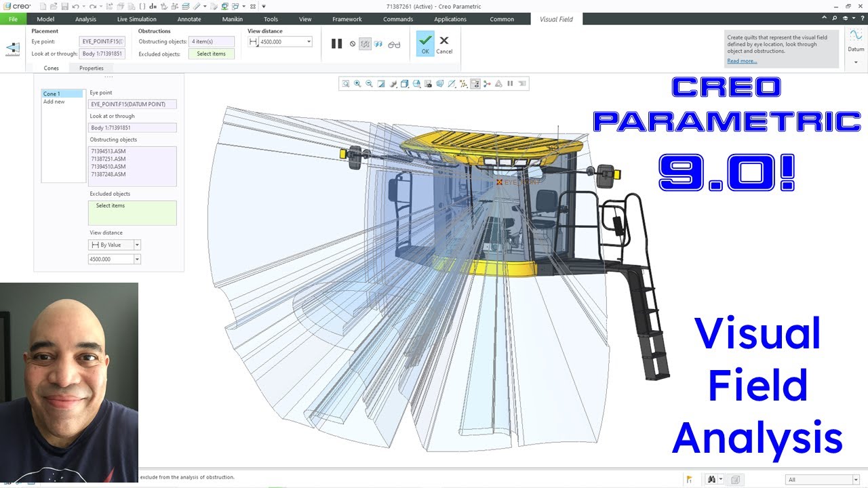Image resolution: width=868 pixels, height=488 pixels.
Task: Click the Open folder icon in quick access toolbar
Action: pyautogui.click(x=54, y=6)
